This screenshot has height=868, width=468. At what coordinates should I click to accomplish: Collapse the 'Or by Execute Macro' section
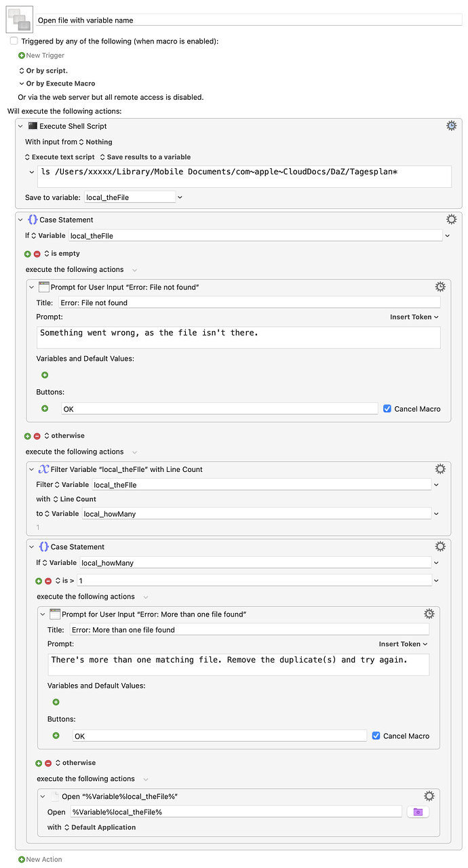click(x=22, y=84)
